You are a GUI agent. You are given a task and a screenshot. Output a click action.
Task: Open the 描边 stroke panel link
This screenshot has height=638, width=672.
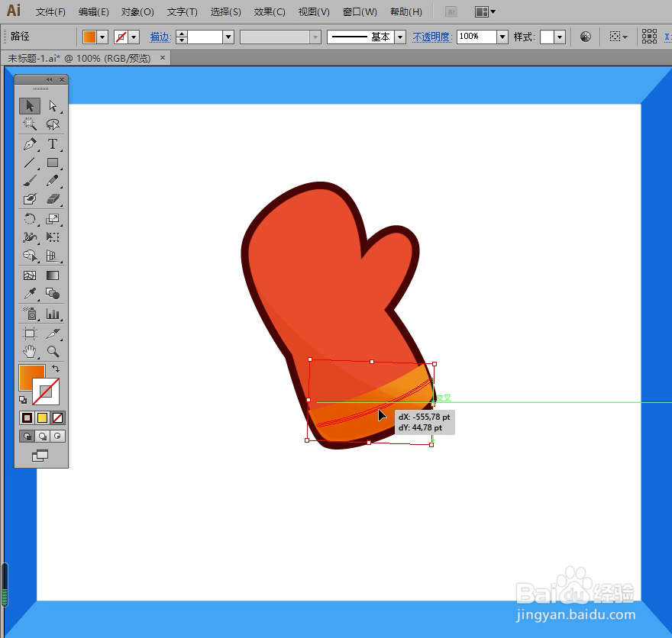[x=160, y=37]
